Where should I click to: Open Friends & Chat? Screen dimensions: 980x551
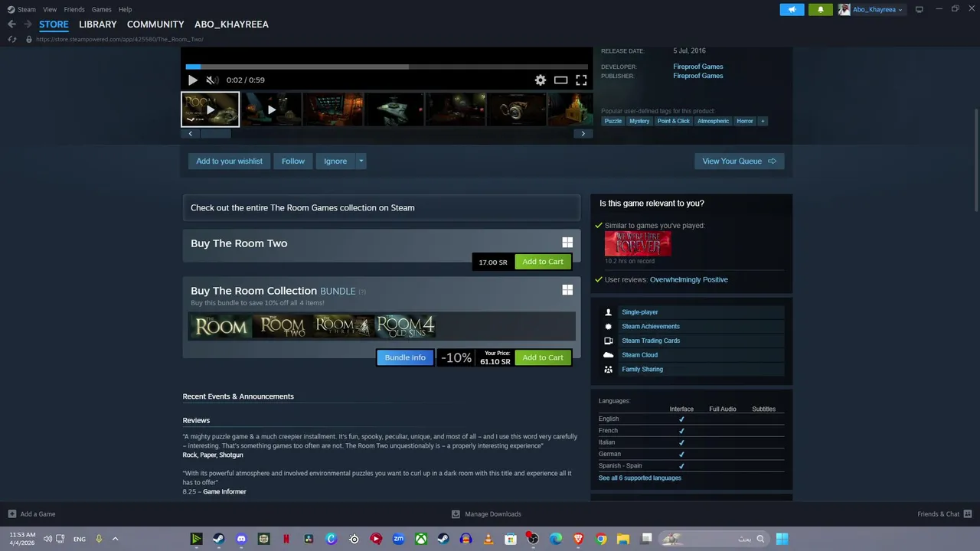[x=944, y=514]
